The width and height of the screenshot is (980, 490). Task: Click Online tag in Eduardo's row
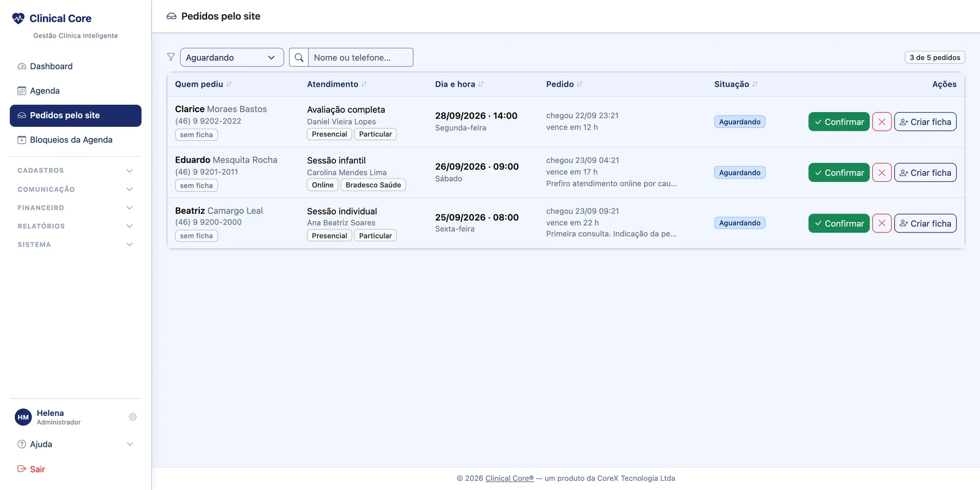(x=323, y=185)
